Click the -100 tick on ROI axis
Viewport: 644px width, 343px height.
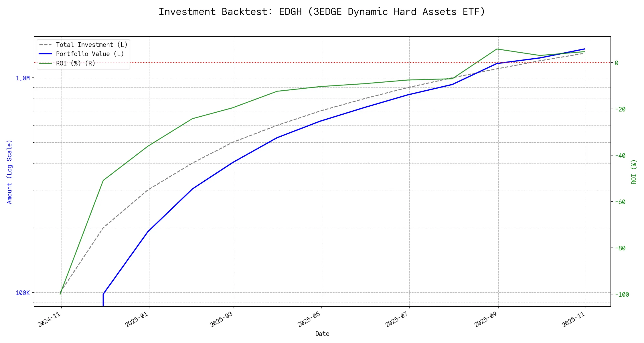click(622, 294)
